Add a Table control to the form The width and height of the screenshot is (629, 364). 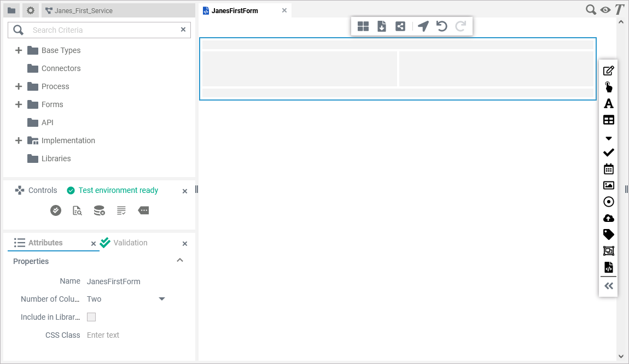pos(608,120)
